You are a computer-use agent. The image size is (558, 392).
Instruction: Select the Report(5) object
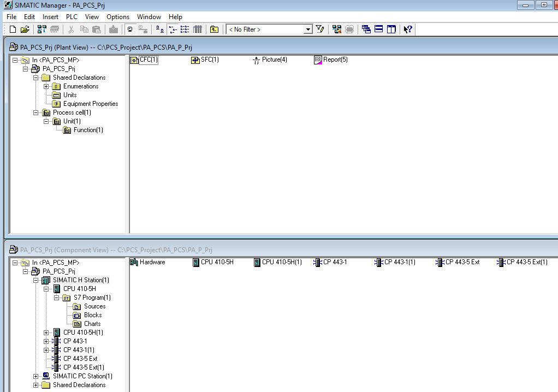pyautogui.click(x=331, y=60)
